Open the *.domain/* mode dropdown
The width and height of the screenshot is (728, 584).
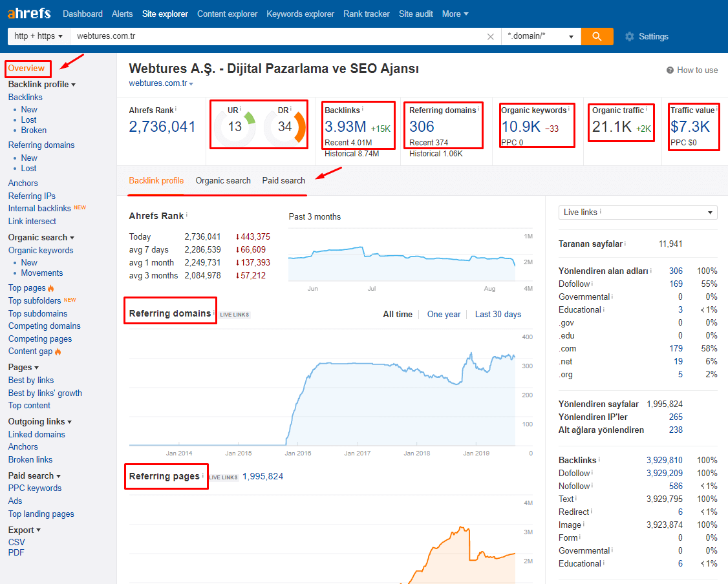click(x=541, y=36)
